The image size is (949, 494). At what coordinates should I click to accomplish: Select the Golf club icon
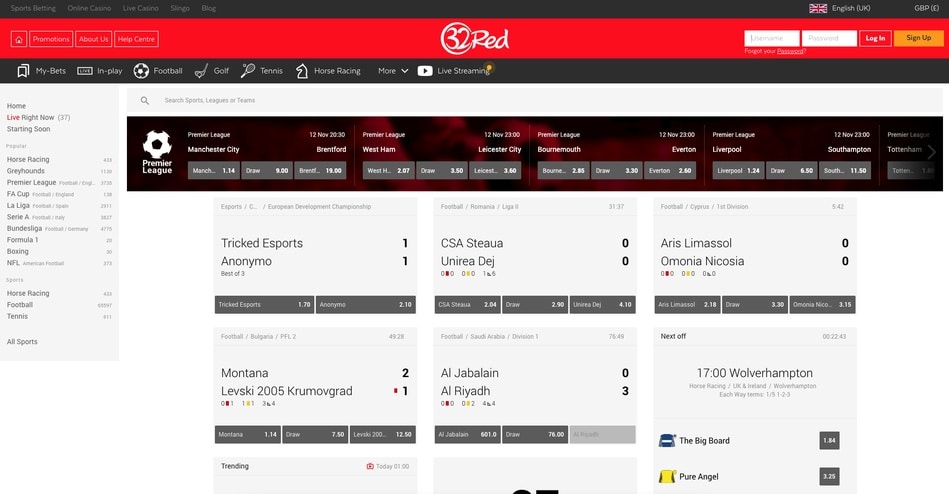[x=201, y=71]
